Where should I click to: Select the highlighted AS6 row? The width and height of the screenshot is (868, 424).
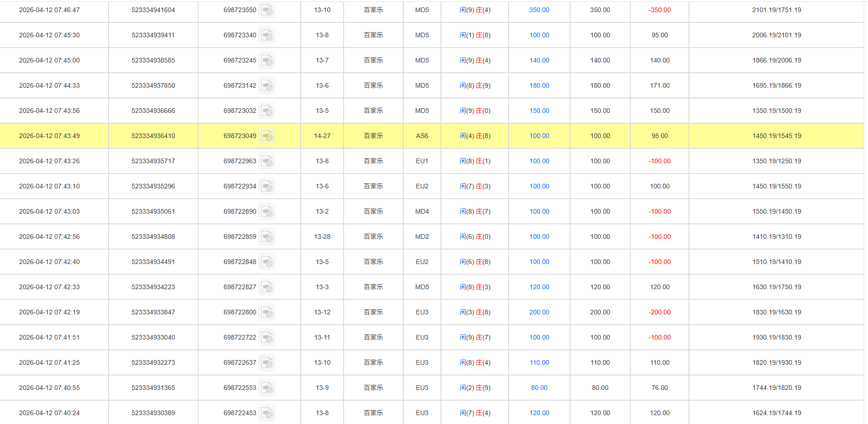(422, 136)
